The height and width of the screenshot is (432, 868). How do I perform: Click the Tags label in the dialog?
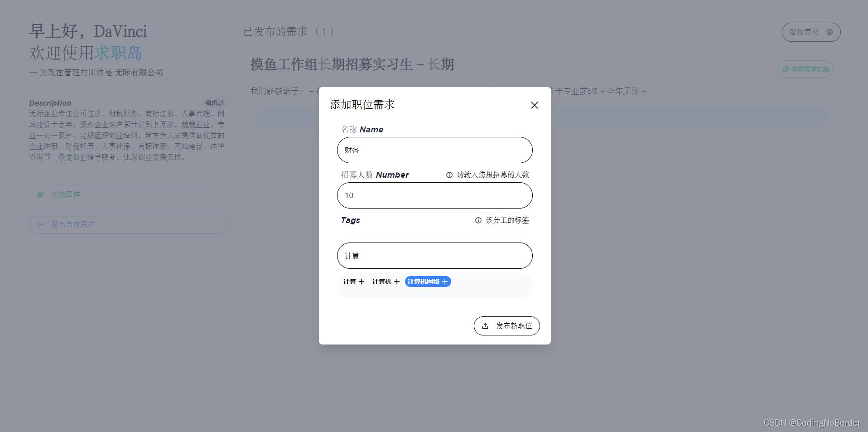(350, 220)
